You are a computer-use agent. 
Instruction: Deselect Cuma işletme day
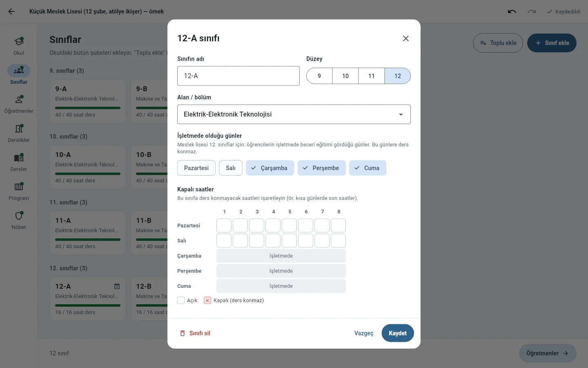tap(367, 168)
